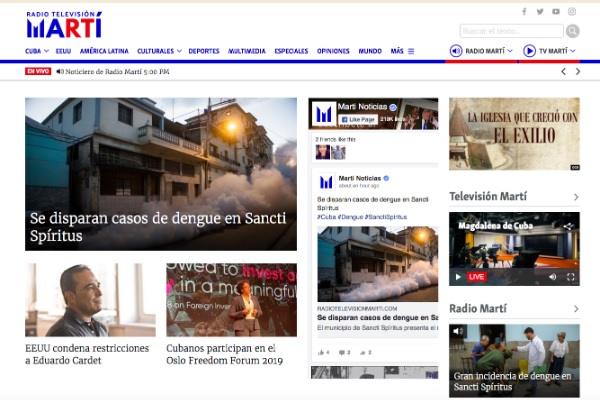The width and height of the screenshot is (600, 400).
Task: Open the EEUU menu item
Action: 63,51
